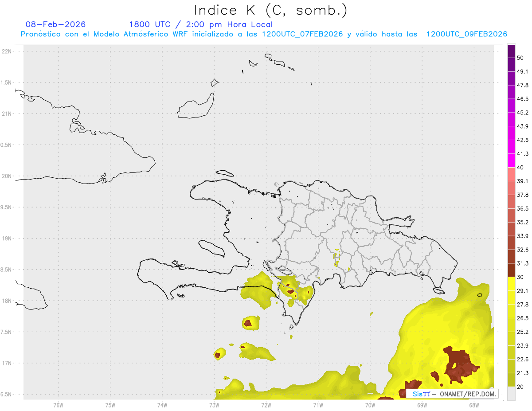
Task: Click the colorbar value '23.9'
Action: coord(523,346)
